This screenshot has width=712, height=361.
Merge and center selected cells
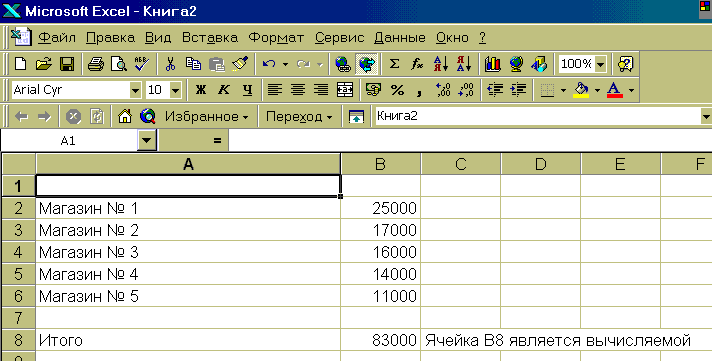(x=345, y=90)
